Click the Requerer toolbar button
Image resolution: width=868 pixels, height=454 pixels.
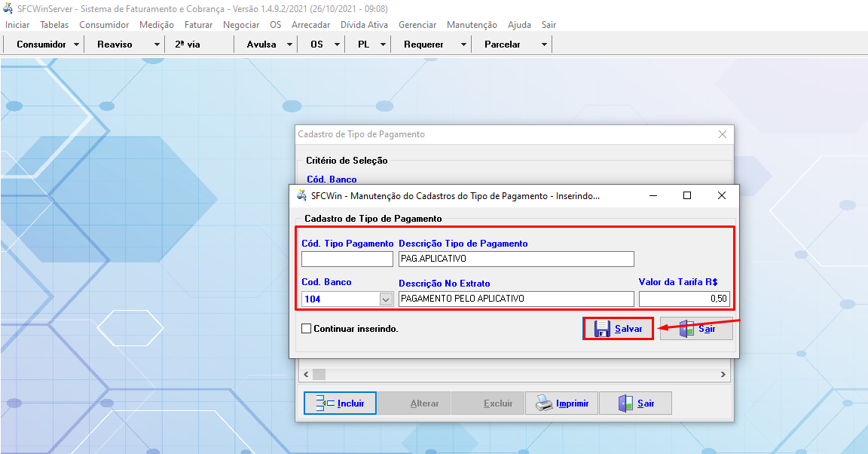coord(423,44)
